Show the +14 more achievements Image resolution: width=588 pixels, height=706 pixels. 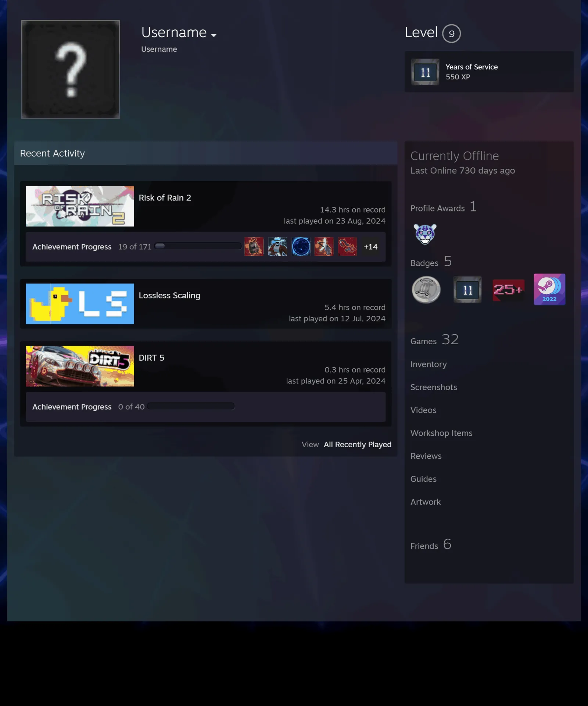click(370, 247)
